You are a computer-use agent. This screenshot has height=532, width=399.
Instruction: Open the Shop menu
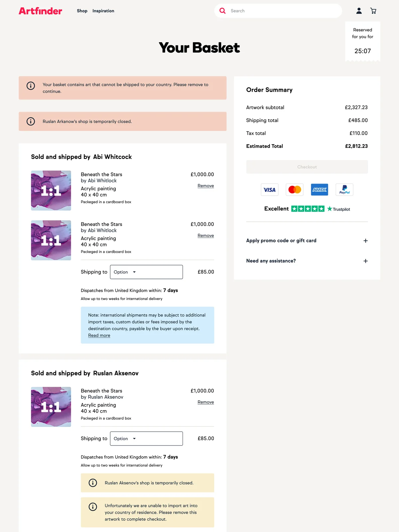click(x=82, y=11)
